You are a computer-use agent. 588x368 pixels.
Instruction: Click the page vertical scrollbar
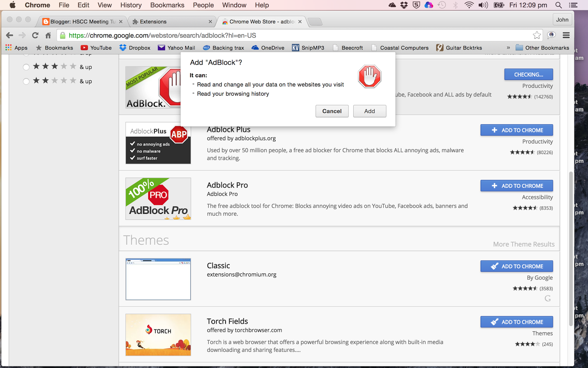(x=571, y=248)
